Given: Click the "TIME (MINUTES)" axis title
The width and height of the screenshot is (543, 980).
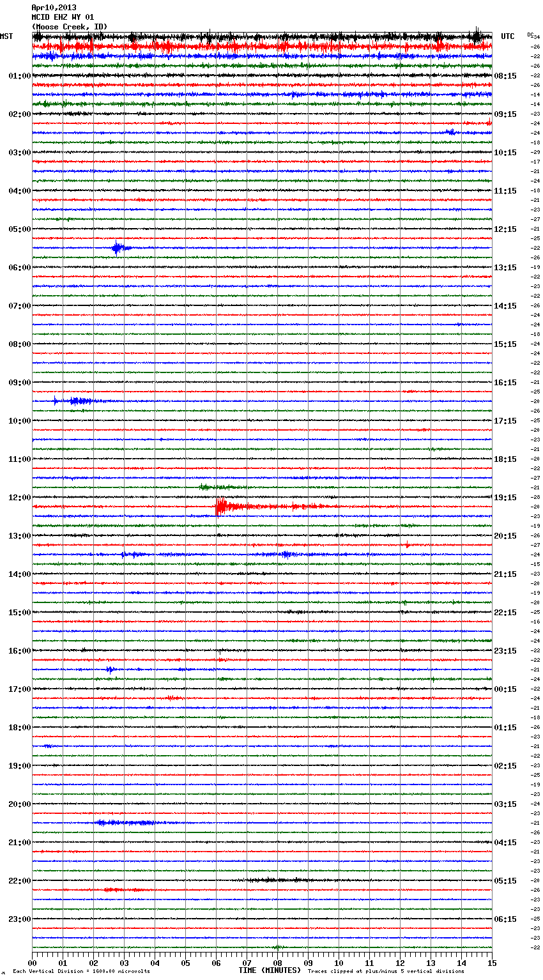Looking at the screenshot, I should [x=270, y=970].
